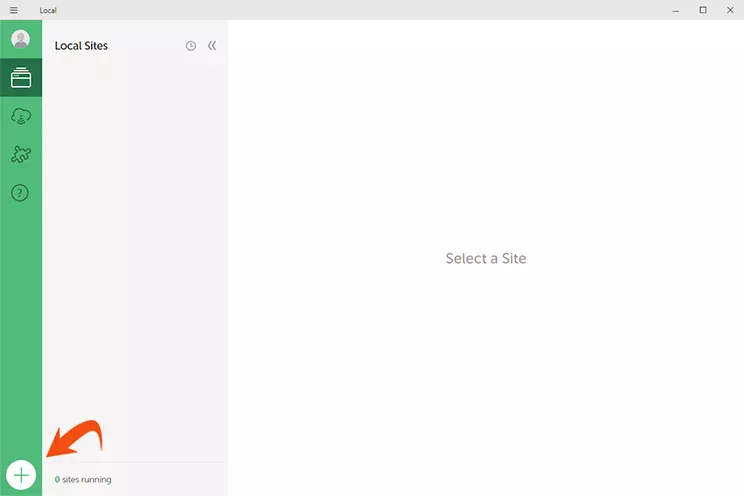Click the 'Select a Site' placeholder text
The width and height of the screenshot is (744, 496).
(x=485, y=258)
